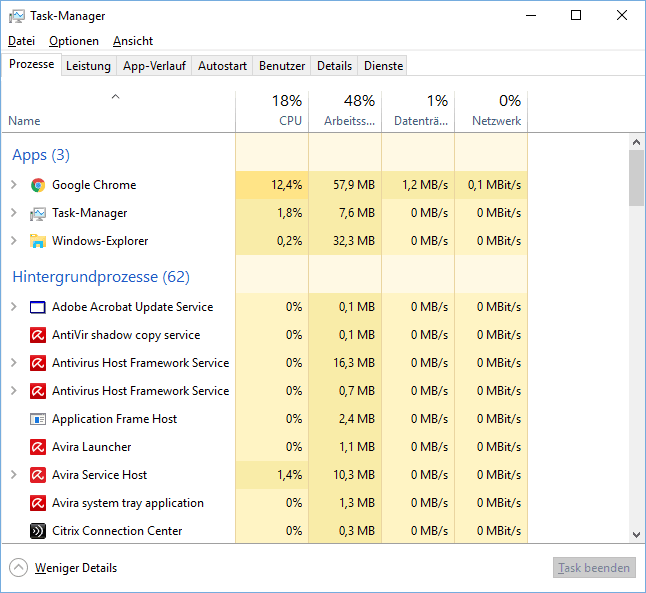Switch to the App-Verlauf tab
Viewport: 646px width, 593px height.
(154, 66)
